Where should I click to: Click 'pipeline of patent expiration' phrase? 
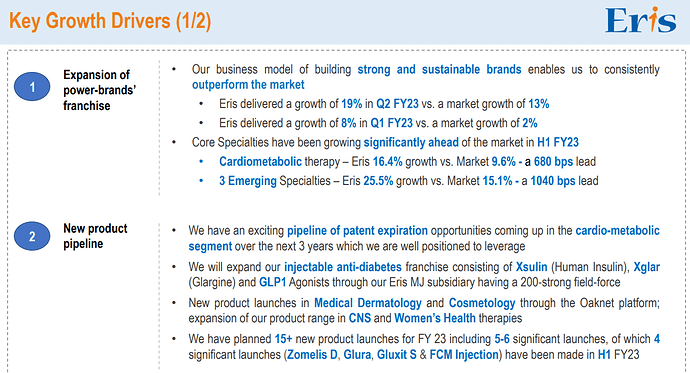[x=357, y=231]
